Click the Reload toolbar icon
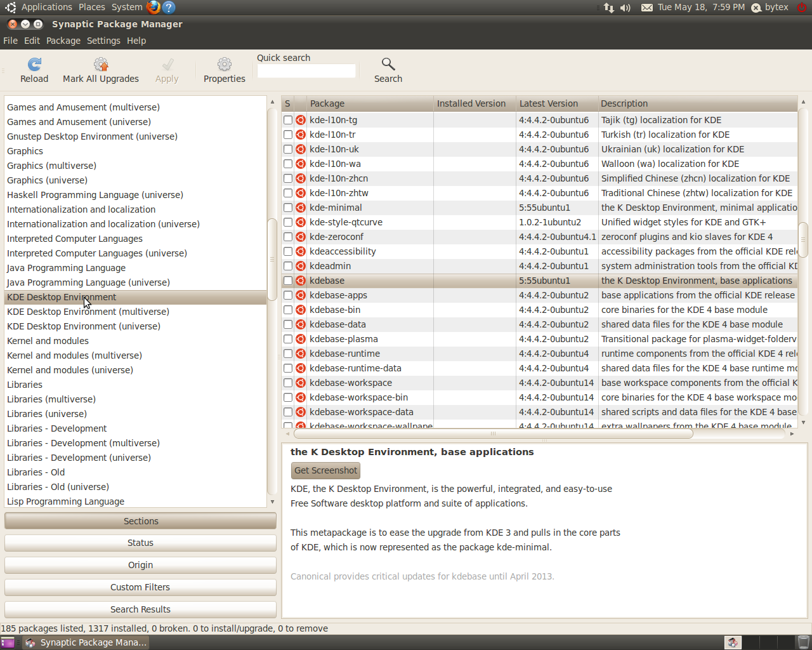 34,64
